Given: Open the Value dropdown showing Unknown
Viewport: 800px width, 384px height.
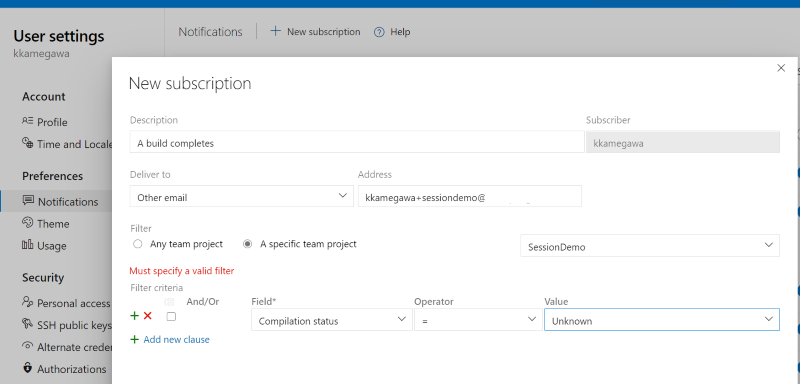Looking at the screenshot, I should point(662,320).
